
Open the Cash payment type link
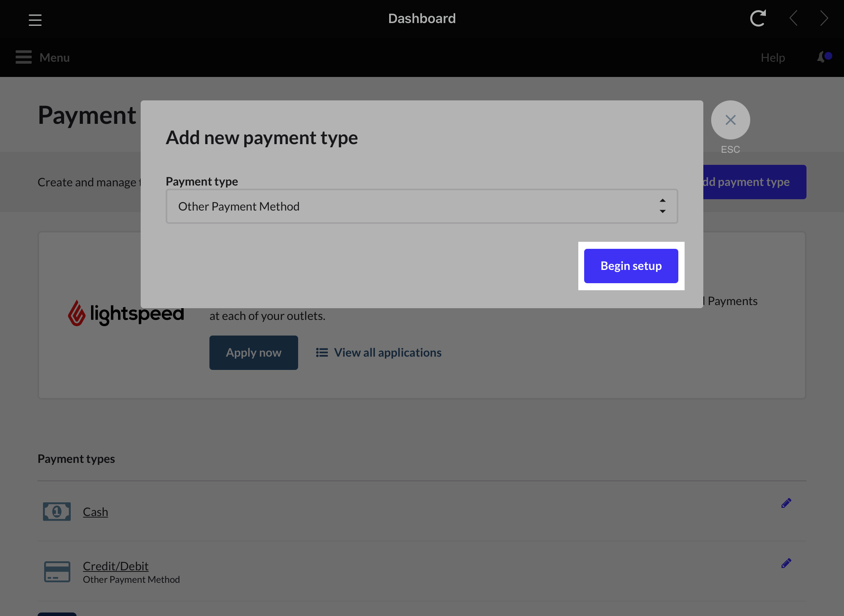click(x=95, y=512)
